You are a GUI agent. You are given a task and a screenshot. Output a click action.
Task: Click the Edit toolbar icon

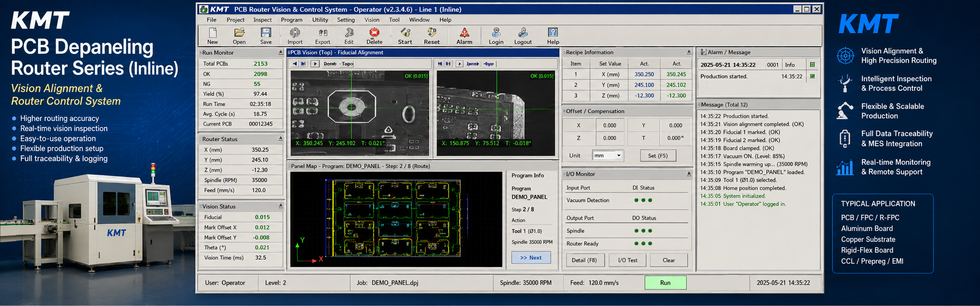pos(349,33)
